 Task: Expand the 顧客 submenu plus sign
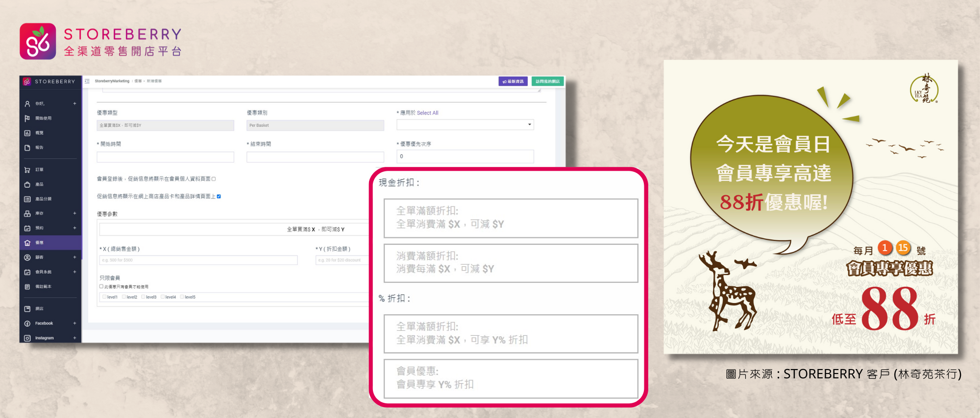[75, 257]
